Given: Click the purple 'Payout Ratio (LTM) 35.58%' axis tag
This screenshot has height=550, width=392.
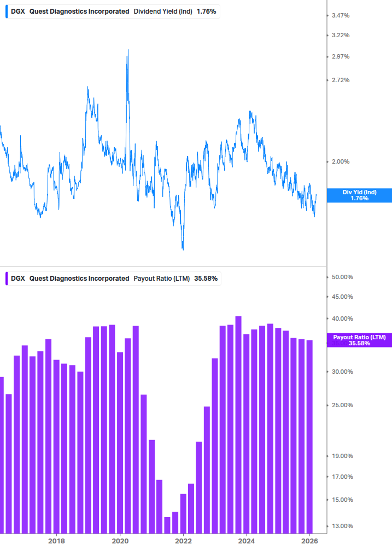Looking at the screenshot, I should (359, 340).
